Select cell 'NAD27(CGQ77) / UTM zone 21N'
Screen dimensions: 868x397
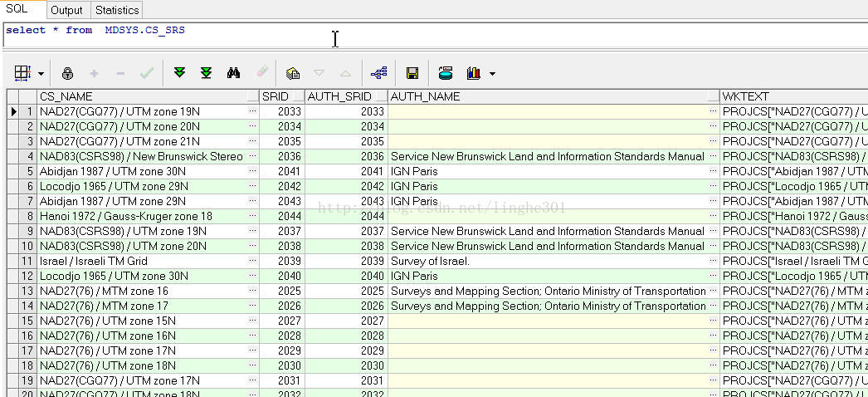(142, 142)
